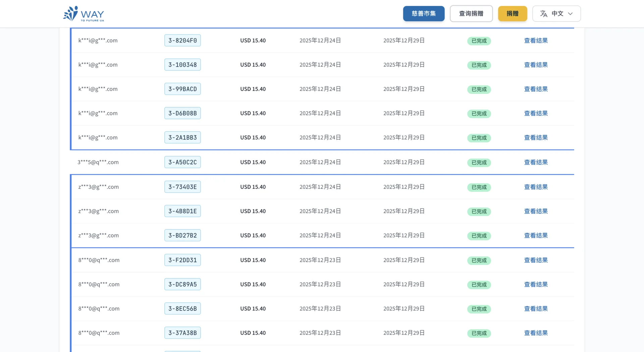View result for donation 3-99BACD
Image resolution: width=644 pixels, height=352 pixels.
(x=536, y=89)
